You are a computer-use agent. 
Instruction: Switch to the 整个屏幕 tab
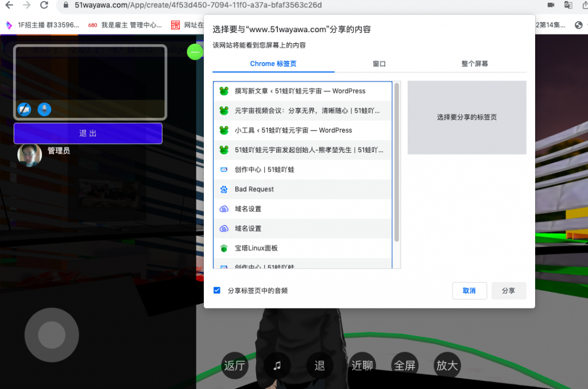475,64
